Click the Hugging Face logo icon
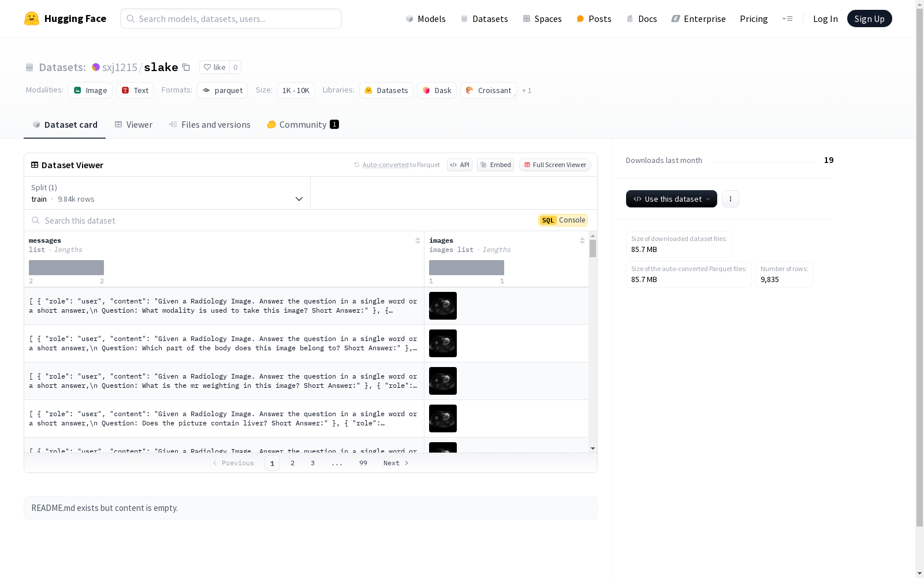This screenshot has width=924, height=578. pos(32,18)
